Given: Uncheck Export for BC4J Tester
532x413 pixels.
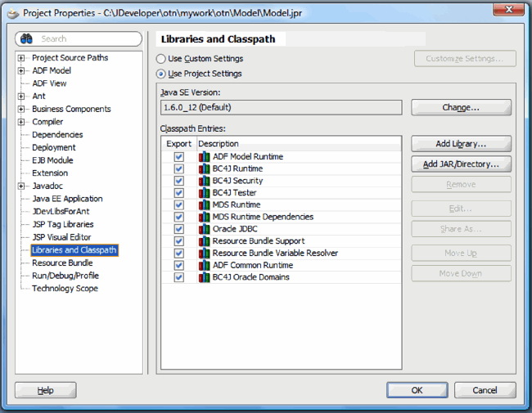Looking at the screenshot, I should coord(179,193).
